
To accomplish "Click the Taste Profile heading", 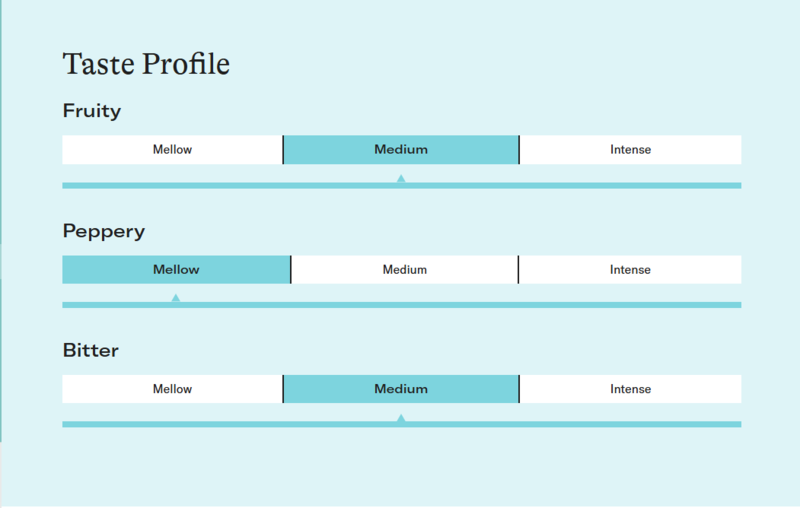I will click(146, 64).
